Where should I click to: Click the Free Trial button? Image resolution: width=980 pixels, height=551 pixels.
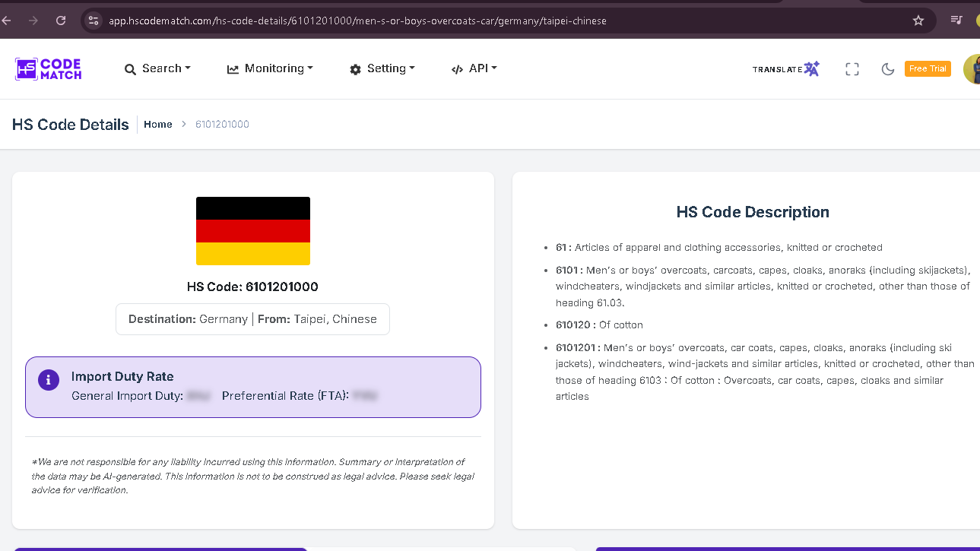coord(928,68)
